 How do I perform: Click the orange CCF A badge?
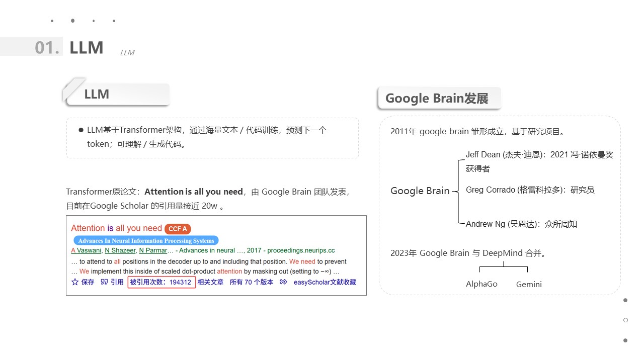coord(178,229)
